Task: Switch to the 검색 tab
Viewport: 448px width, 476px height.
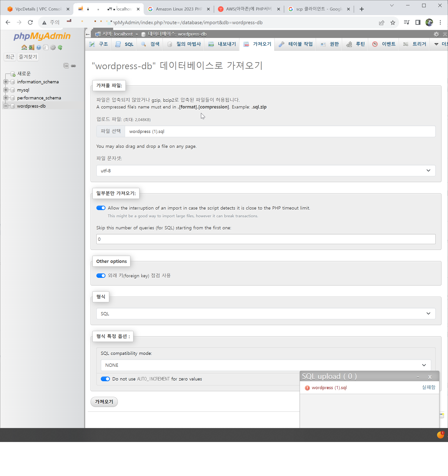Action: (x=150, y=44)
